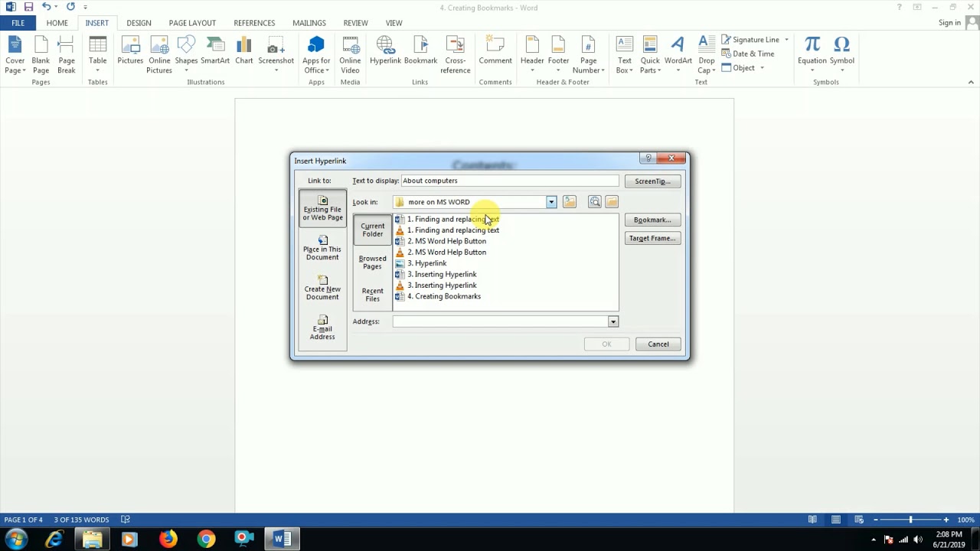Open the Look in folder dropdown
Image resolution: width=980 pixels, height=551 pixels.
click(551, 202)
